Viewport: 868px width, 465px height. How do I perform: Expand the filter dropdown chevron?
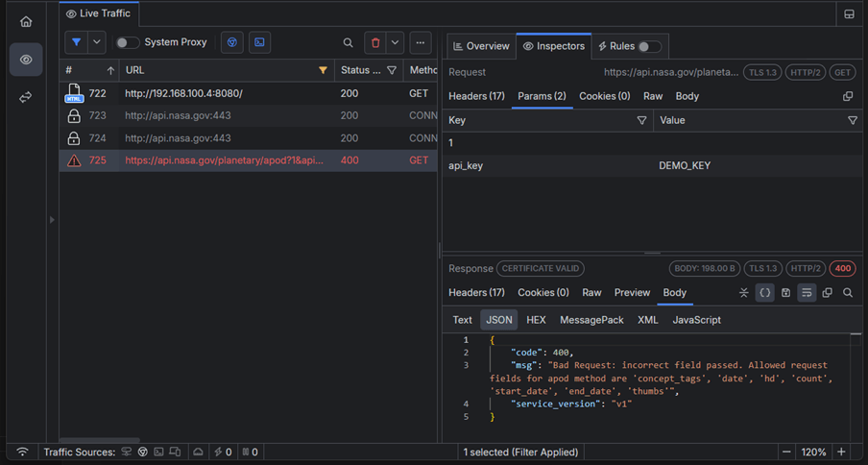[96, 42]
